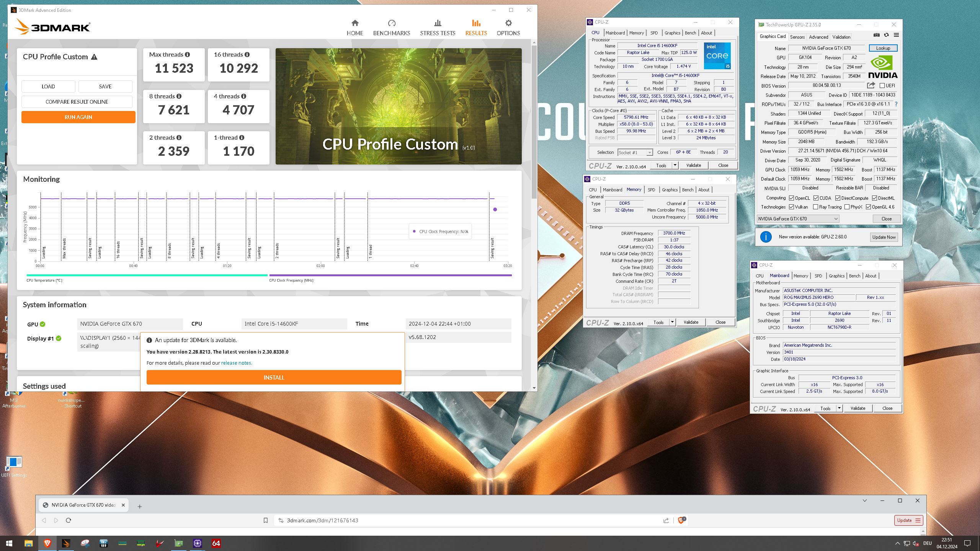Click the browser bookmark icon
Screen dimensions: 980x551
pos(266,520)
